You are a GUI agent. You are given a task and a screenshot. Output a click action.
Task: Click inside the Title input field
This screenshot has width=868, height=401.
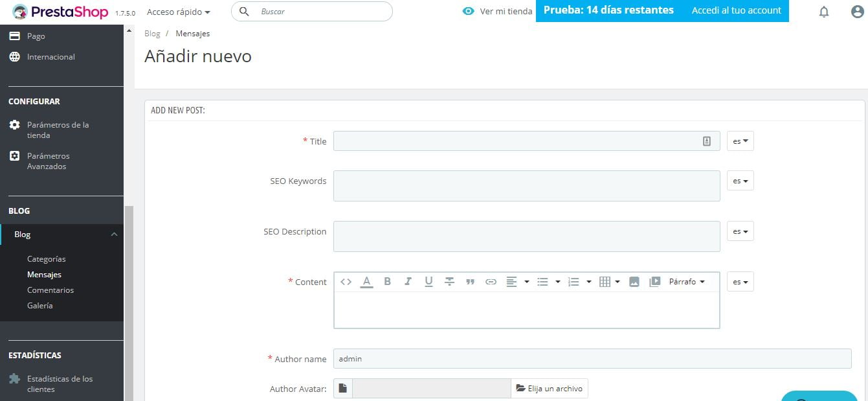[x=518, y=141]
